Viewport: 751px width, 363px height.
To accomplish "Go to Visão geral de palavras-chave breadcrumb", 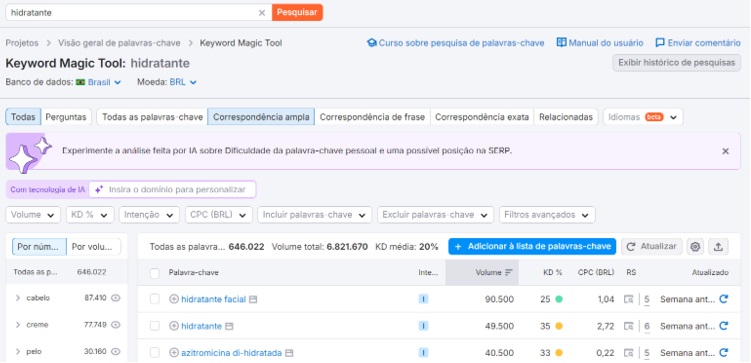I will (119, 43).
